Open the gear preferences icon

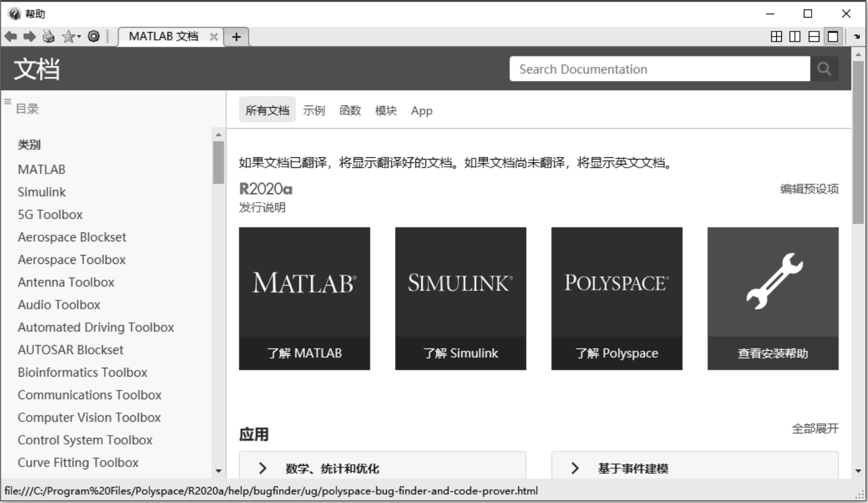(94, 36)
